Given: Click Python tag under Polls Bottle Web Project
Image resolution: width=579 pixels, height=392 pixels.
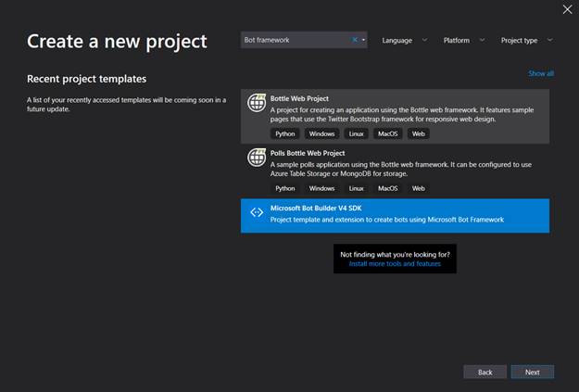Looking at the screenshot, I should 285,188.
